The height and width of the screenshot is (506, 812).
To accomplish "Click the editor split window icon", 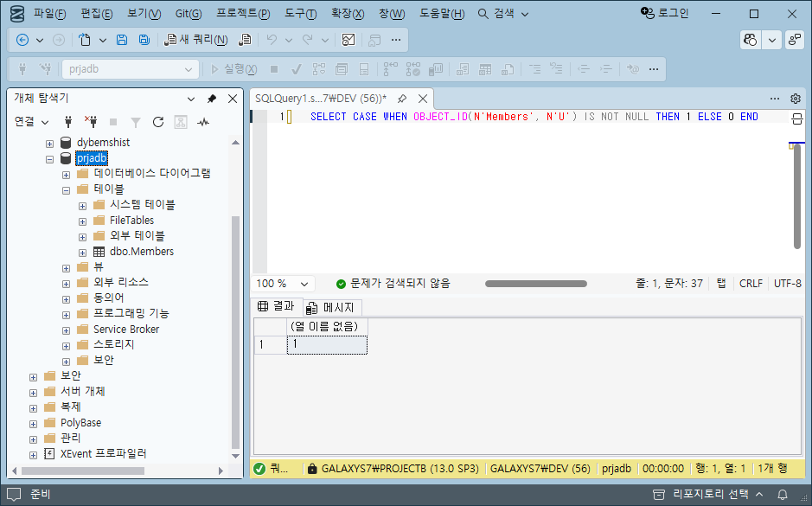I will click(797, 118).
